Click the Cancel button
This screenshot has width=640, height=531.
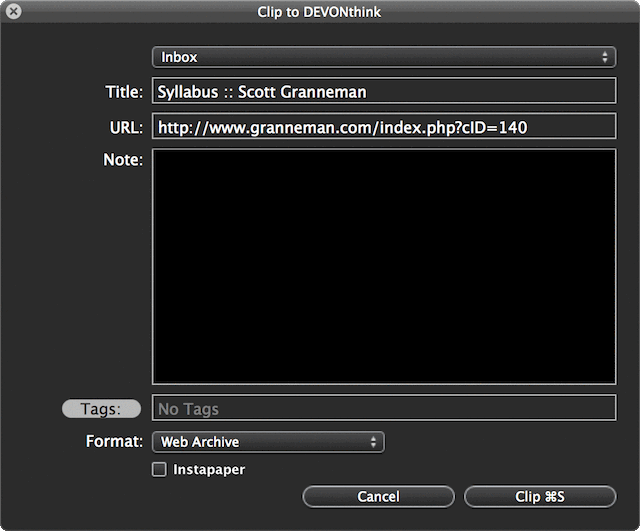[378, 497]
